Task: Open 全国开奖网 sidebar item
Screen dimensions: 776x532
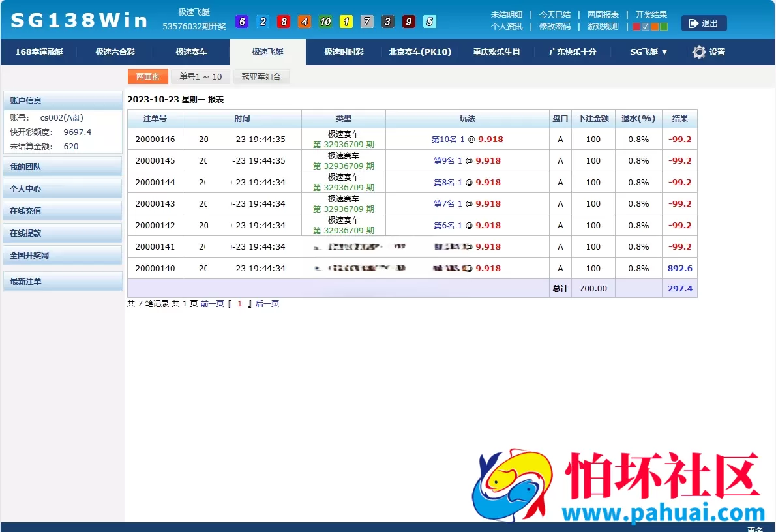Action: coord(63,256)
